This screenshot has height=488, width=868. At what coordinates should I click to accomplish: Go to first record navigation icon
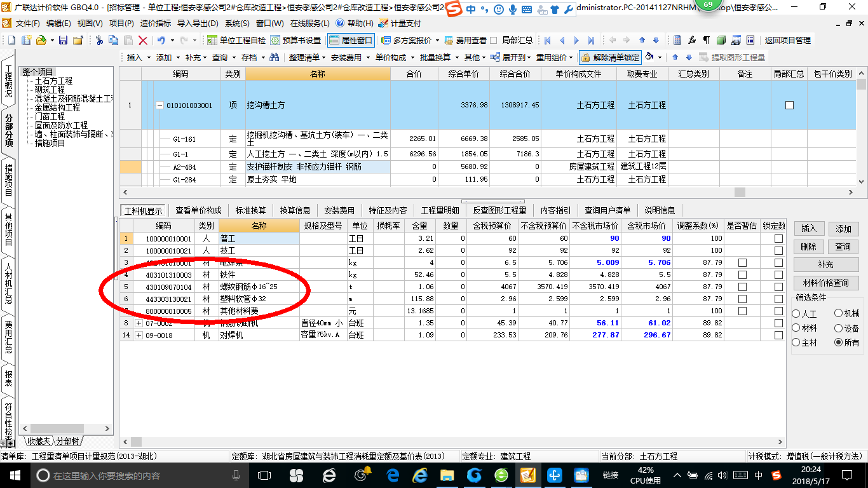pyautogui.click(x=547, y=40)
